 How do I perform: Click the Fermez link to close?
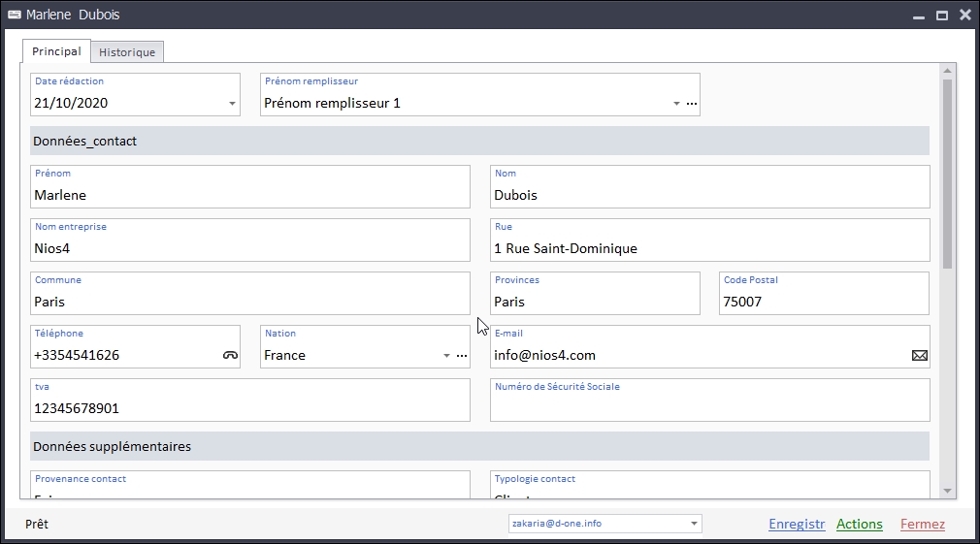click(922, 524)
